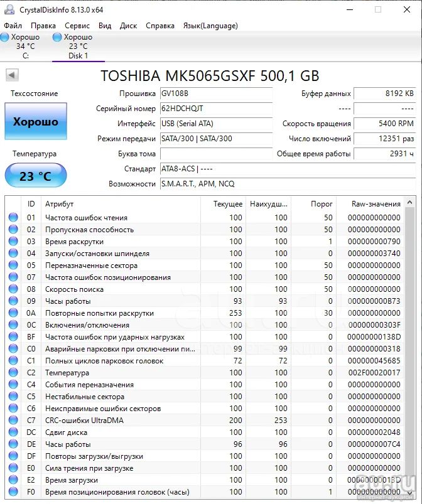The height and width of the screenshot is (504, 422).
Task: Select 'Частота ошибок чтения' attribute text
Action: [x=86, y=218]
